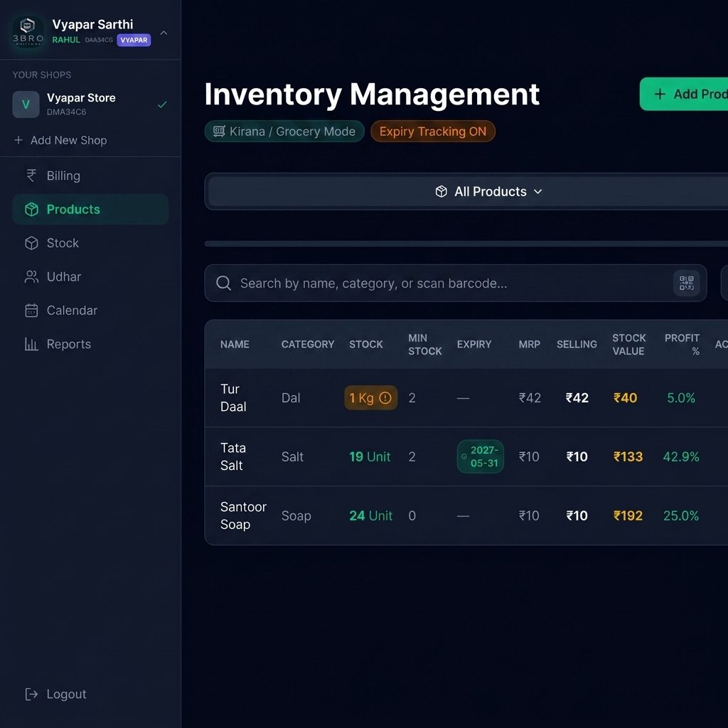Viewport: 728px width, 728px height.
Task: Click the 5.0% profit value
Action: point(680,398)
